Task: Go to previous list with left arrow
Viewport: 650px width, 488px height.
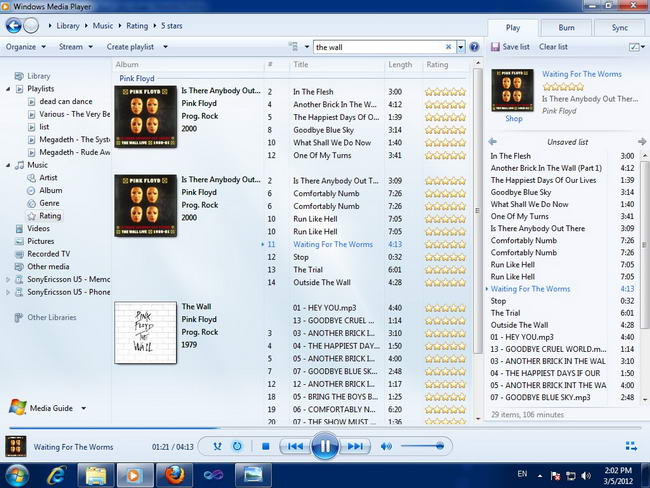Action: coord(492,142)
